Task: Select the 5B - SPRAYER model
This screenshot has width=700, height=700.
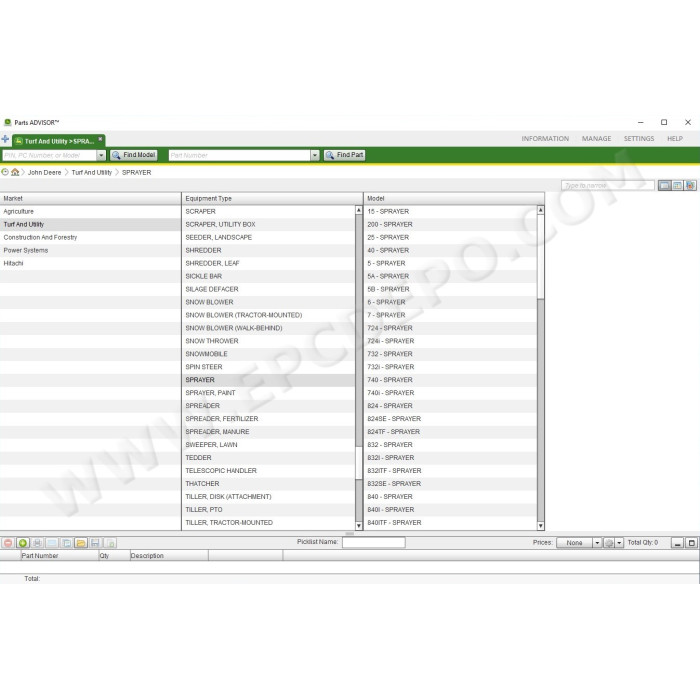Action: 450,289
